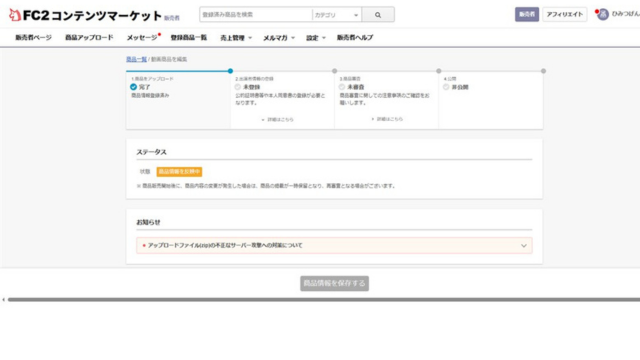Open 商品アップロード menu item
Screen dimensions: 640x360
point(89,38)
